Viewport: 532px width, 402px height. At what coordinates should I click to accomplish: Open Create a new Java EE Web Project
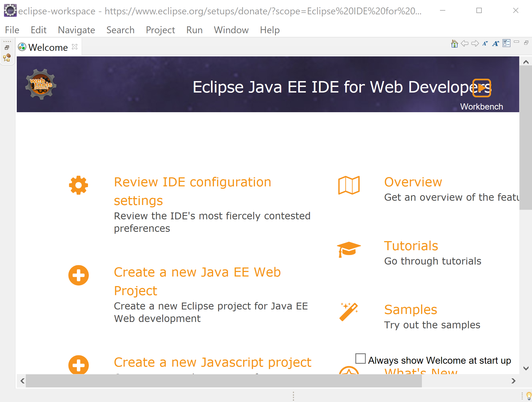(x=197, y=281)
